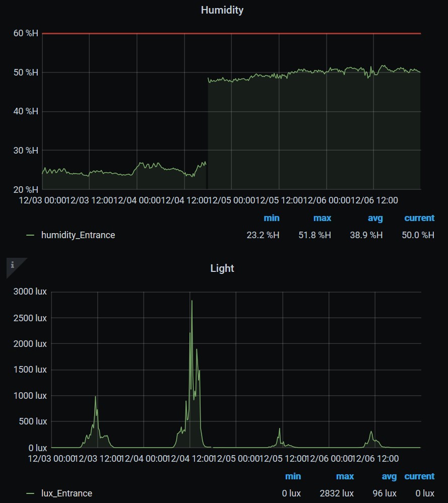This screenshot has width=448, height=503.
Task: Sort Humidity legend by avg column
Action: 375,218
